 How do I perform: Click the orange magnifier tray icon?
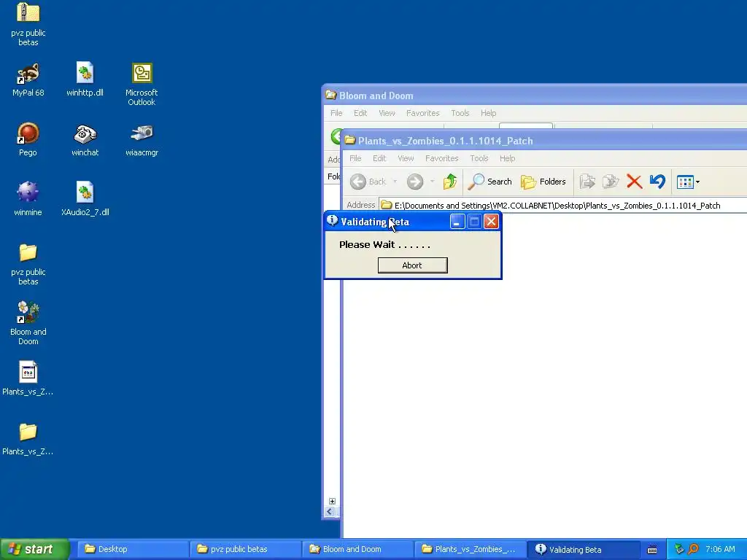click(x=693, y=549)
